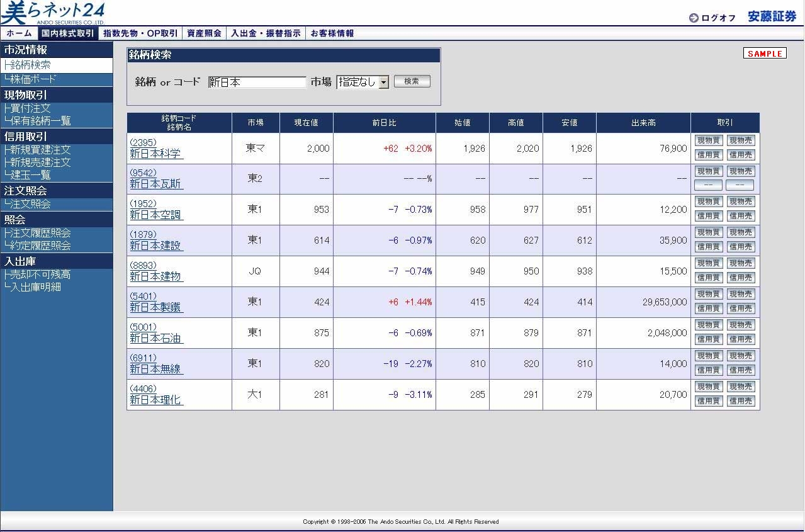Click the 前日比 value +3.20%
This screenshot has height=532, width=805.
click(x=419, y=149)
